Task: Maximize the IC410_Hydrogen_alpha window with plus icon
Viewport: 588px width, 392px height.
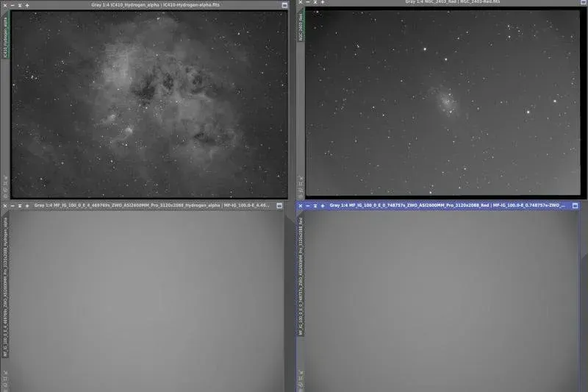Action: point(27,5)
